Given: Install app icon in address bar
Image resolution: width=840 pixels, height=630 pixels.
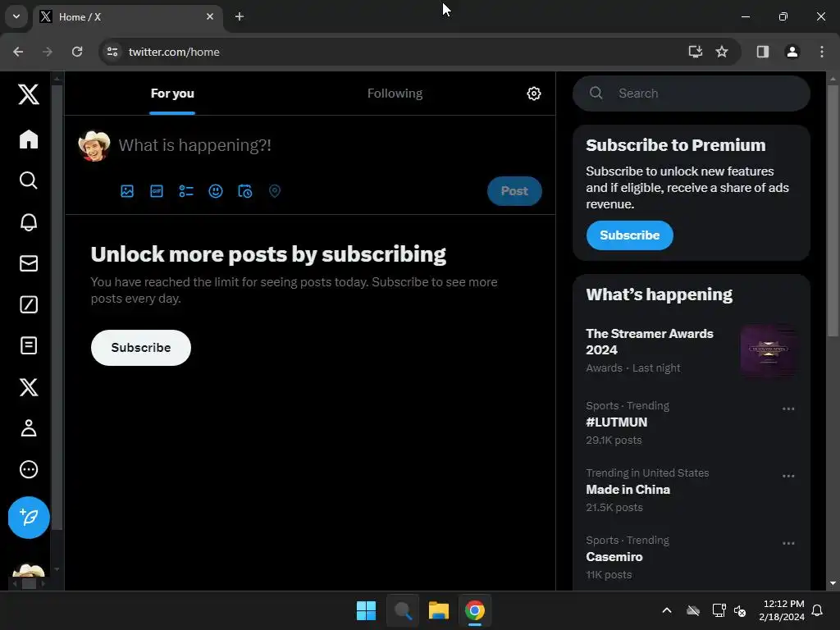Looking at the screenshot, I should (x=695, y=52).
